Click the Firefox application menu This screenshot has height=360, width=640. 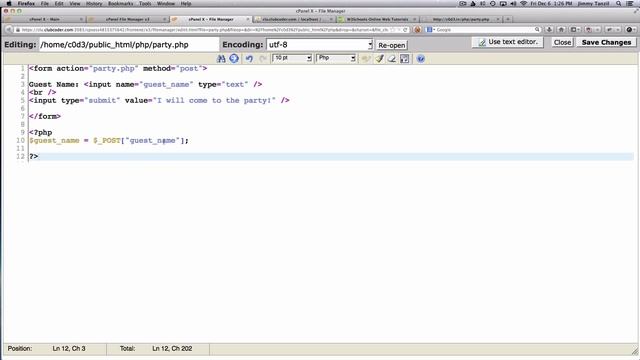[x=26, y=4]
